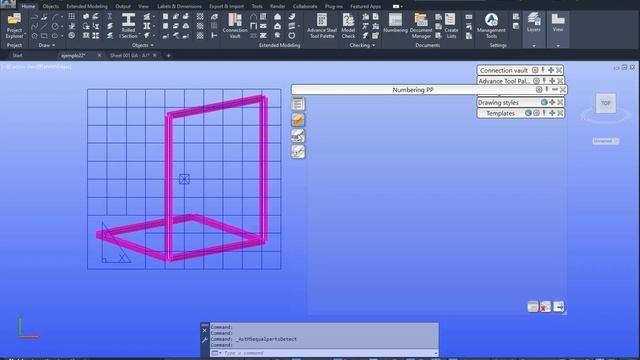Open the Document Manager

click(421, 26)
